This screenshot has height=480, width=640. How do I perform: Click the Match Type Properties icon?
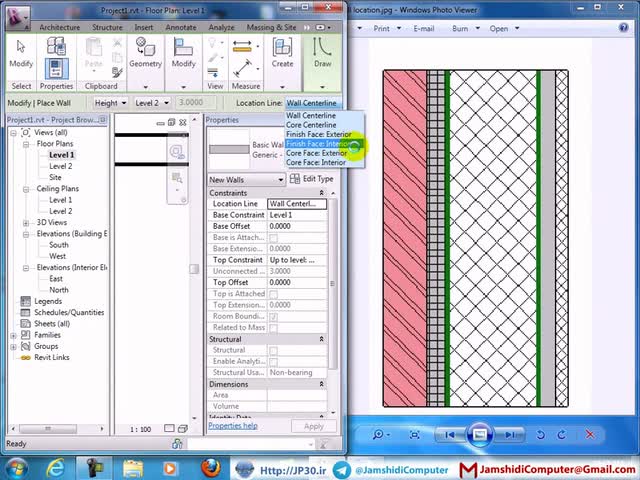tap(117, 73)
